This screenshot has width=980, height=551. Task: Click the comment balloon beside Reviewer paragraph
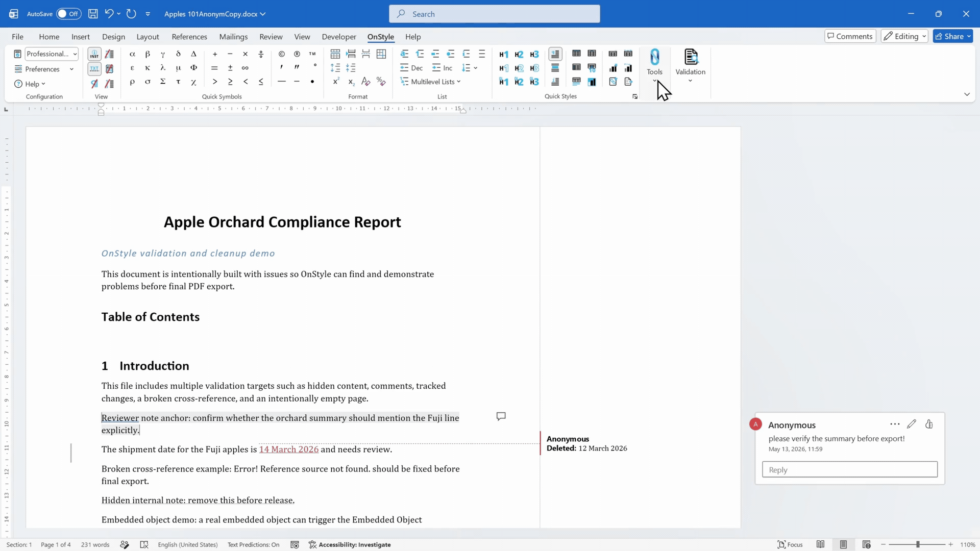pyautogui.click(x=501, y=416)
